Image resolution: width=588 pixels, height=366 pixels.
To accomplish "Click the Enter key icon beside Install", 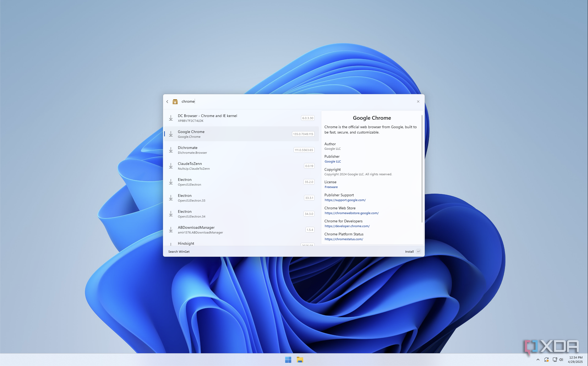I will pyautogui.click(x=419, y=252).
